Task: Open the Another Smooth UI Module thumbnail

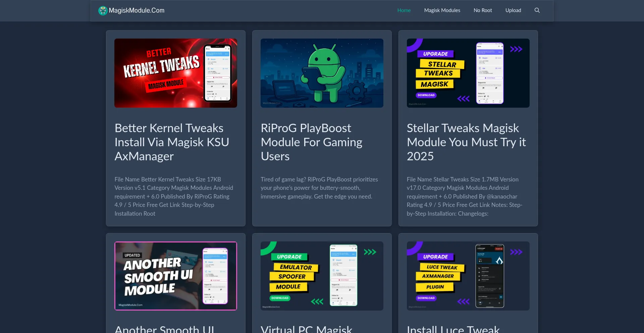Action: pyautogui.click(x=176, y=276)
